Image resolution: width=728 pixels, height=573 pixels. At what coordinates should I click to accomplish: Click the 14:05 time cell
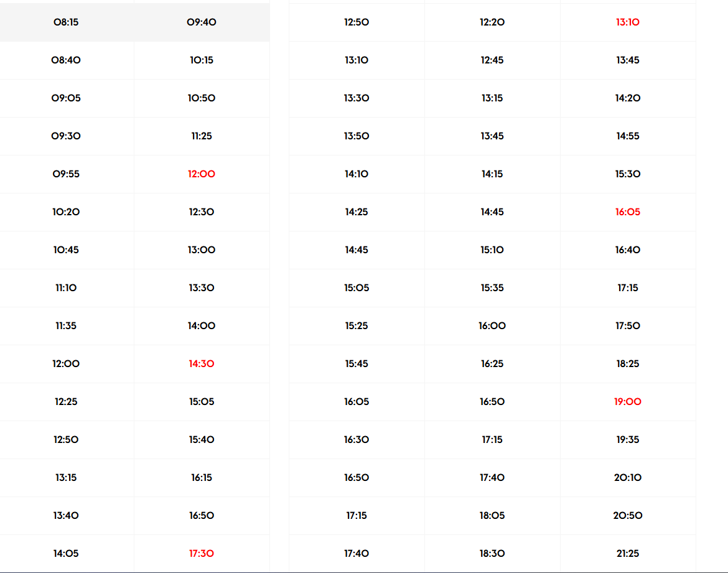[x=66, y=554]
